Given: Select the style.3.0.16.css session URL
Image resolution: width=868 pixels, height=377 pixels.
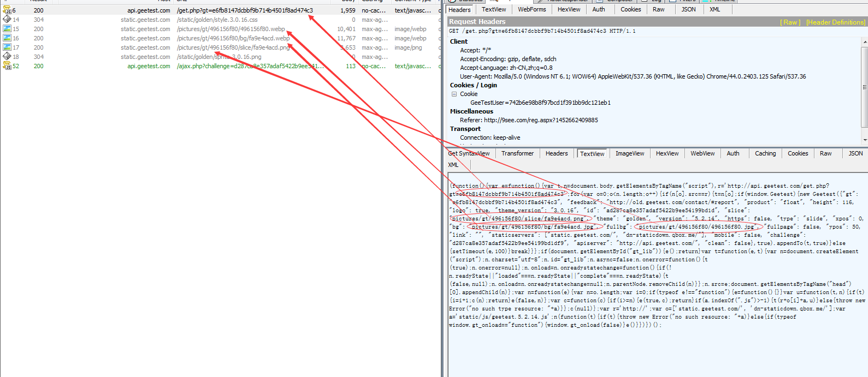Looking at the screenshot, I should pyautogui.click(x=217, y=20).
